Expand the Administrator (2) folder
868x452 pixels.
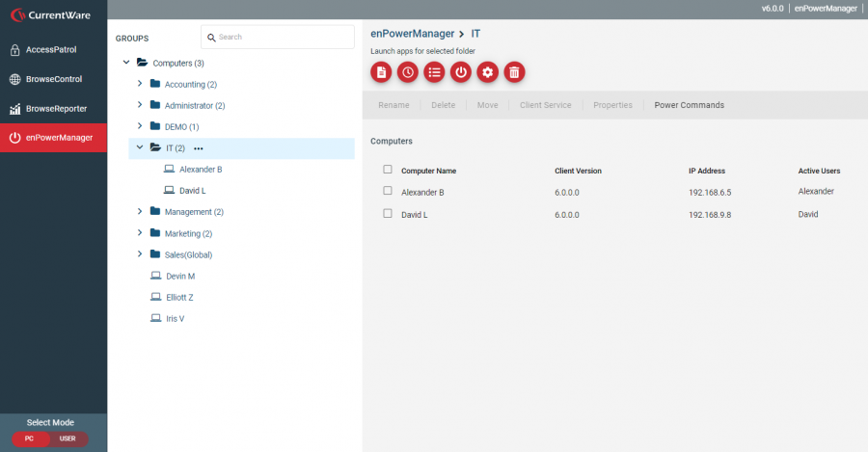pos(140,104)
